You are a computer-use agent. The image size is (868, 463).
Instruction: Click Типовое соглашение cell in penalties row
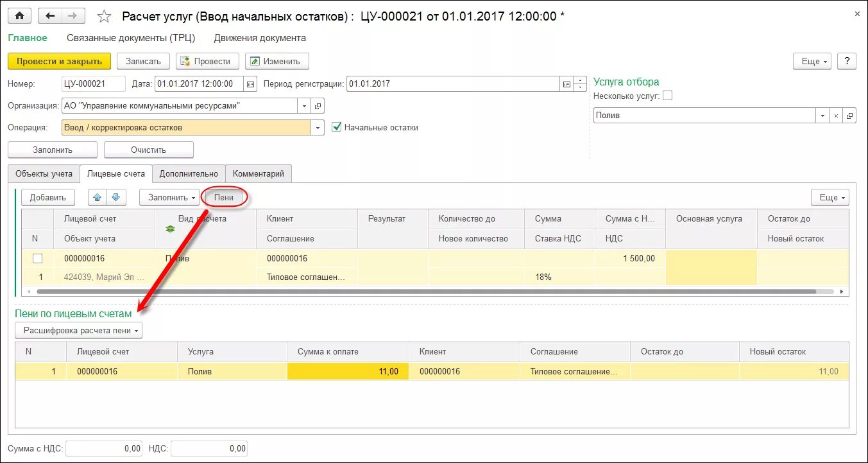click(x=575, y=371)
